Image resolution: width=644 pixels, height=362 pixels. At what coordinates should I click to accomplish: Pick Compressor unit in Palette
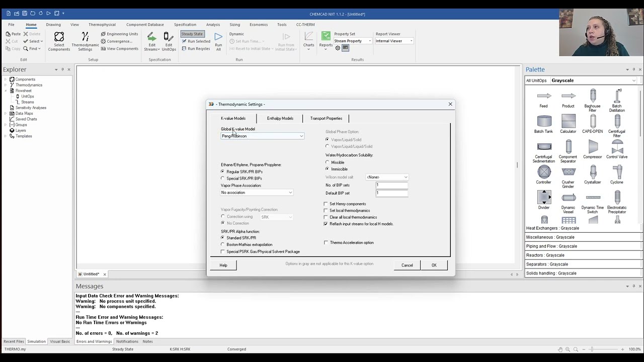[x=593, y=149]
